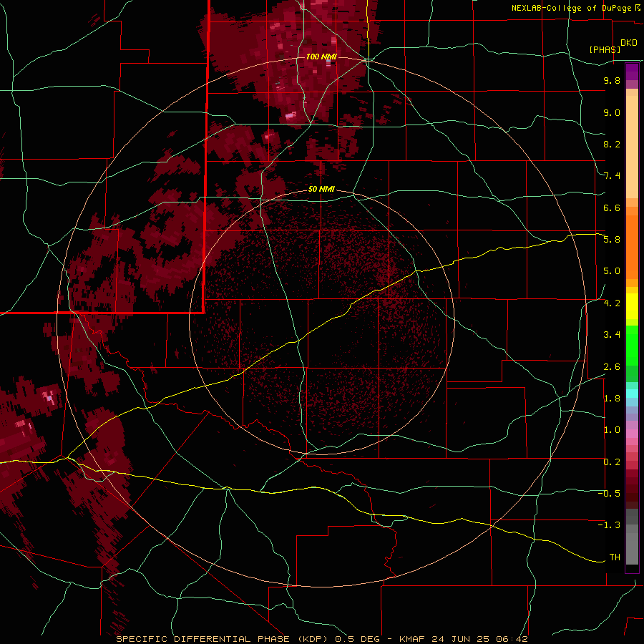The height and width of the screenshot is (644, 644).
Task: Click the 6.6 value on the color scale
Action: click(x=612, y=208)
